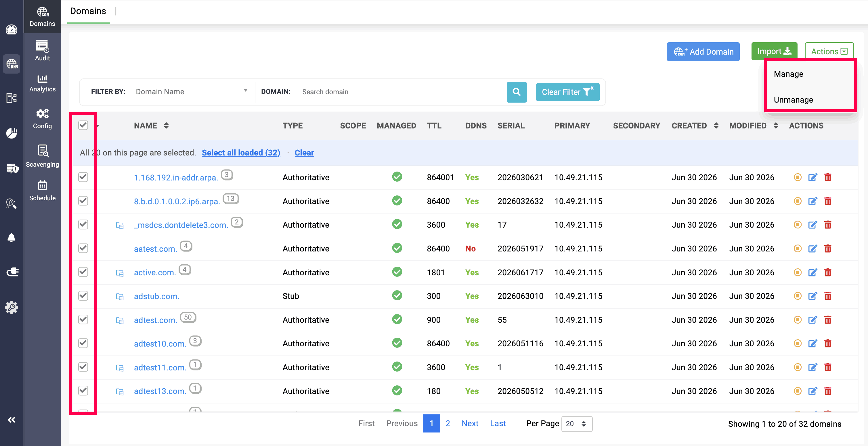Edit the adtest.com. domain
The height and width of the screenshot is (446, 868).
(812, 320)
